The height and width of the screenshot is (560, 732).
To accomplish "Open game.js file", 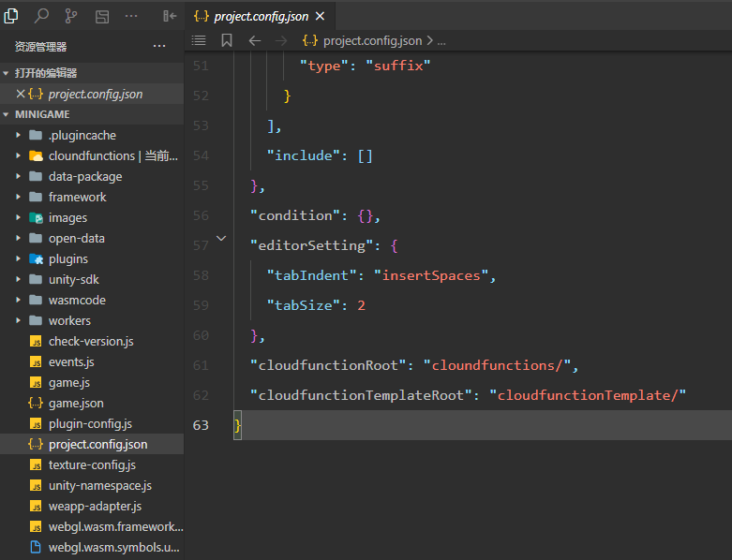I will click(92, 382).
